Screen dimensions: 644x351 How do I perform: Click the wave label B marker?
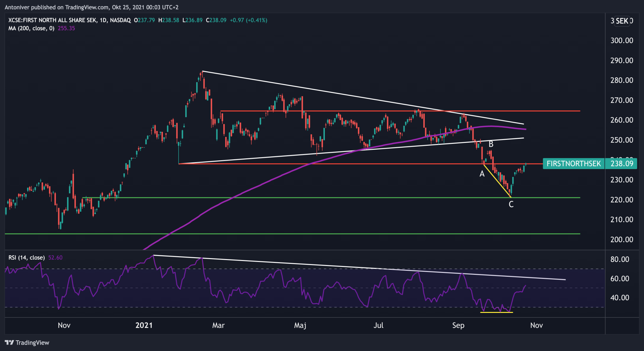[x=491, y=144]
